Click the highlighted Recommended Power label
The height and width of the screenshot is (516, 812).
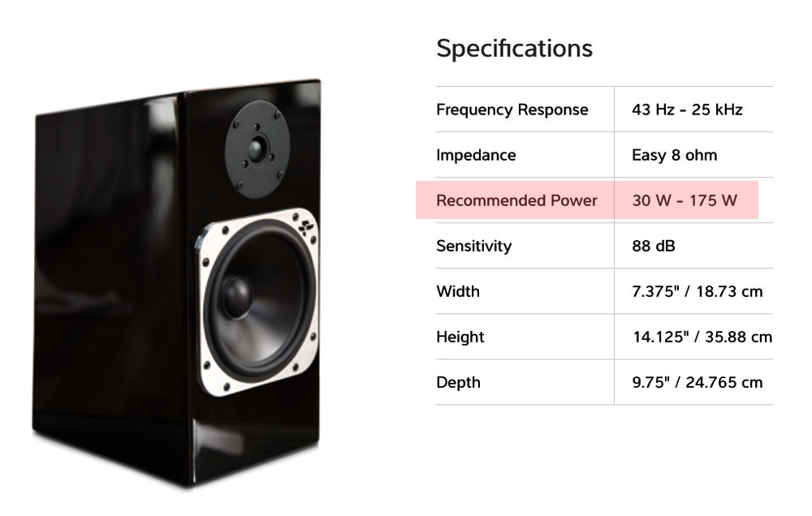click(x=516, y=200)
